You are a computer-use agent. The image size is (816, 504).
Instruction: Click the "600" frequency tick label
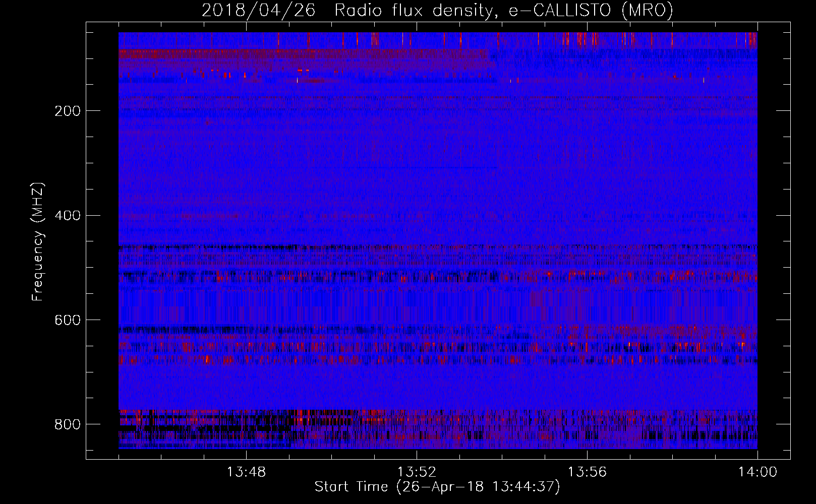point(68,320)
